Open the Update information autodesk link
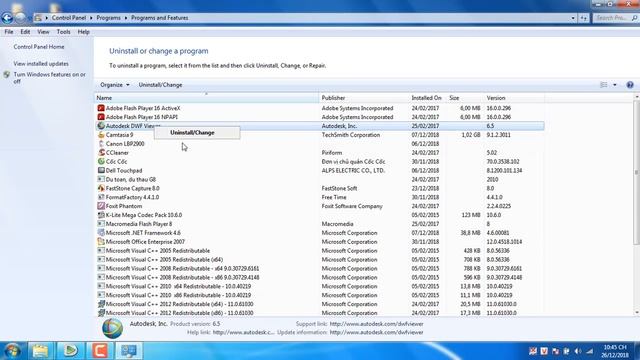 (376, 332)
